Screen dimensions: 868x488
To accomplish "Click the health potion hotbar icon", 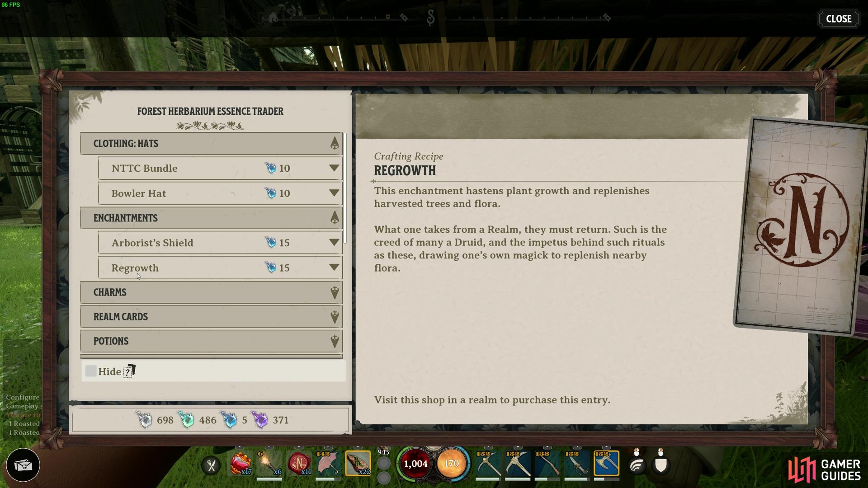I will pos(240,464).
